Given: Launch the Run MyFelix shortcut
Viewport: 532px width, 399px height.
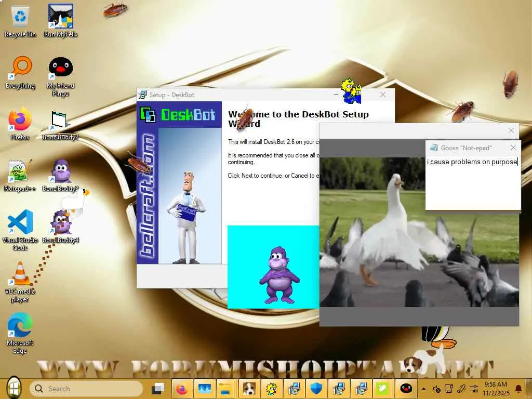Looking at the screenshot, I should point(61,21).
